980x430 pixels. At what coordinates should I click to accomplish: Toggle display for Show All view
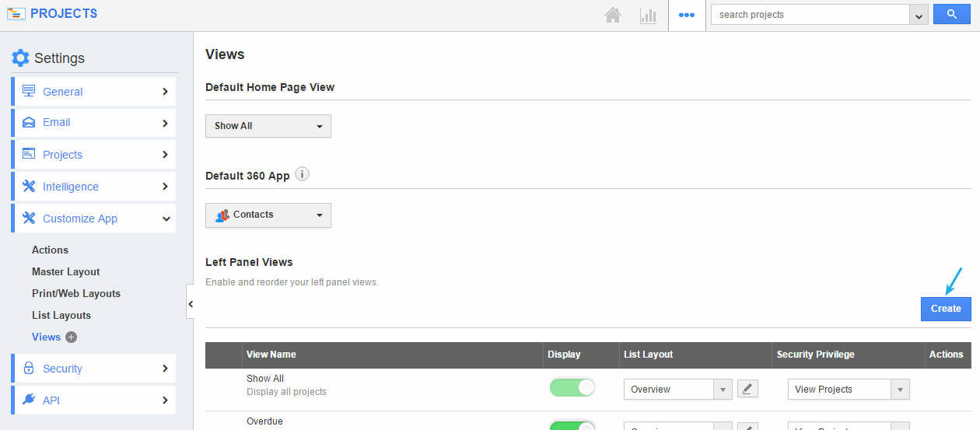pyautogui.click(x=572, y=387)
